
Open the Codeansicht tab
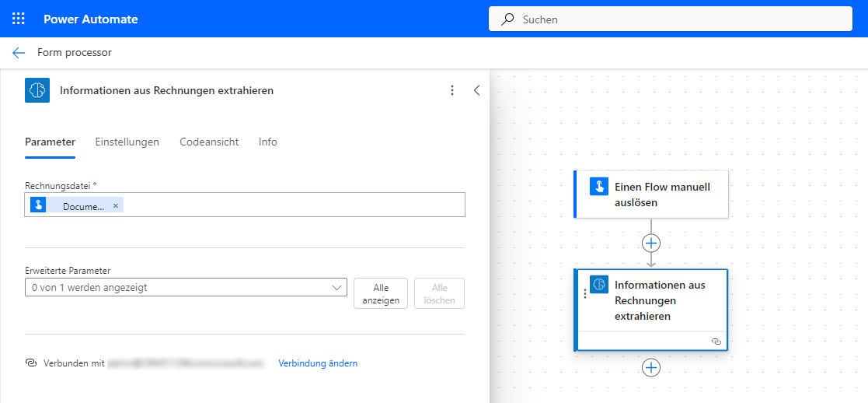(x=209, y=142)
